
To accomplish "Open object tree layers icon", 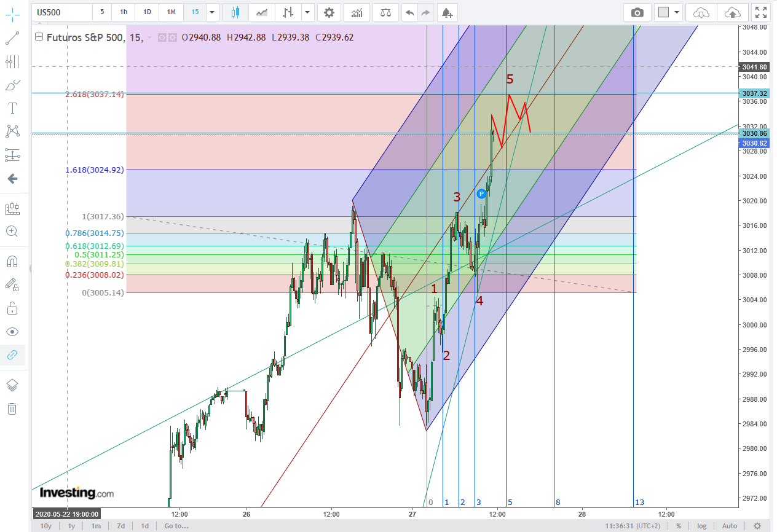I will click(12, 385).
